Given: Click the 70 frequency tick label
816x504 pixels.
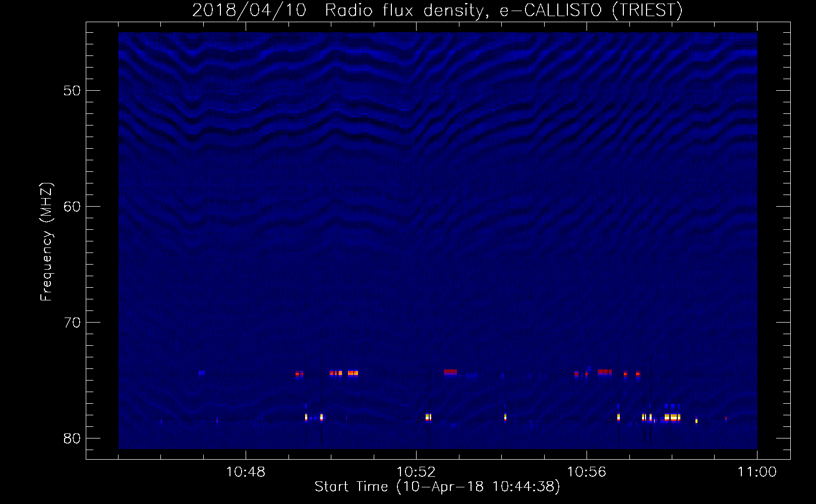Looking at the screenshot, I should (x=72, y=323).
